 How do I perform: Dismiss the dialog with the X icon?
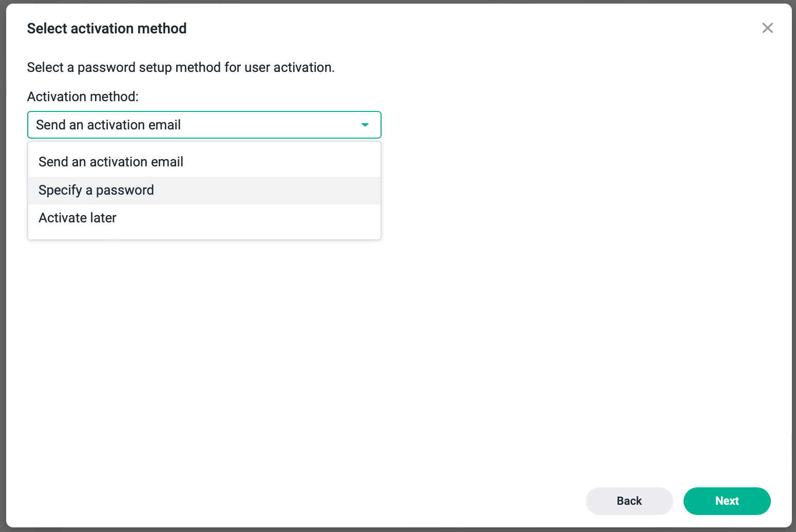[767, 28]
